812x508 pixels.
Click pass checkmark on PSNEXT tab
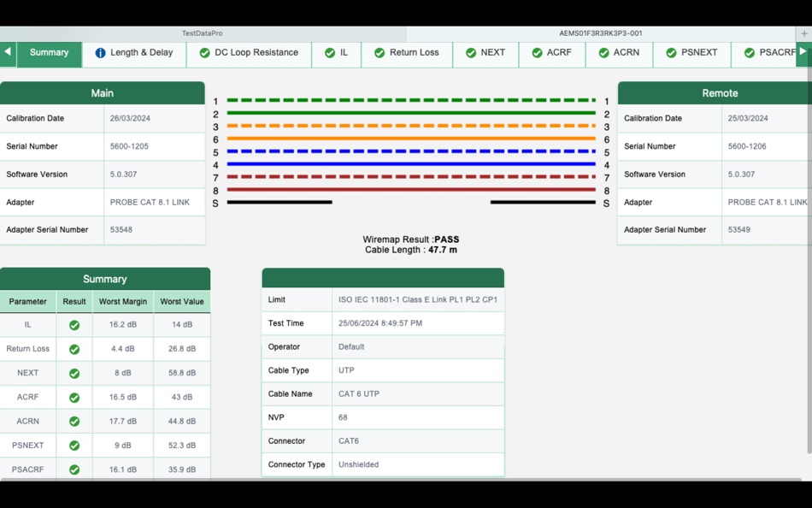click(671, 53)
